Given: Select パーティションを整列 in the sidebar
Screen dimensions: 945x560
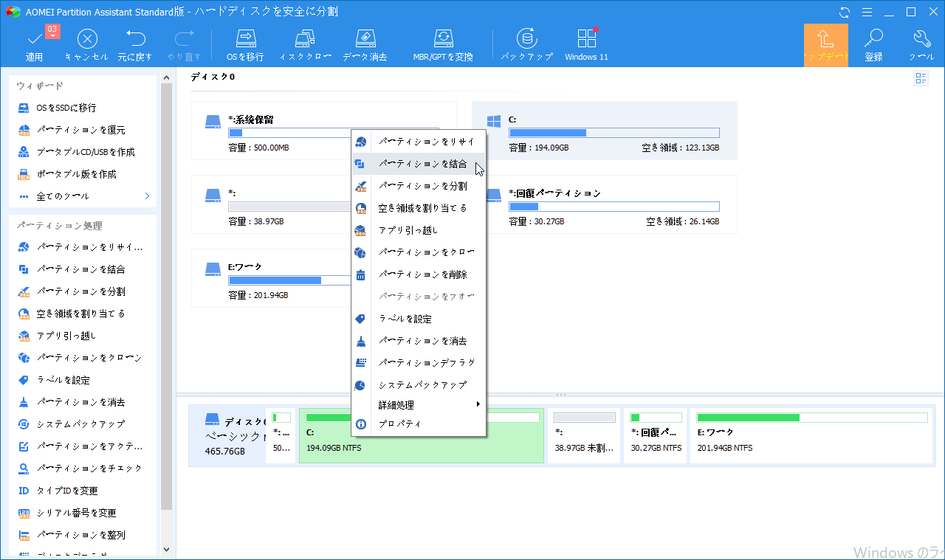Looking at the screenshot, I should [x=81, y=535].
